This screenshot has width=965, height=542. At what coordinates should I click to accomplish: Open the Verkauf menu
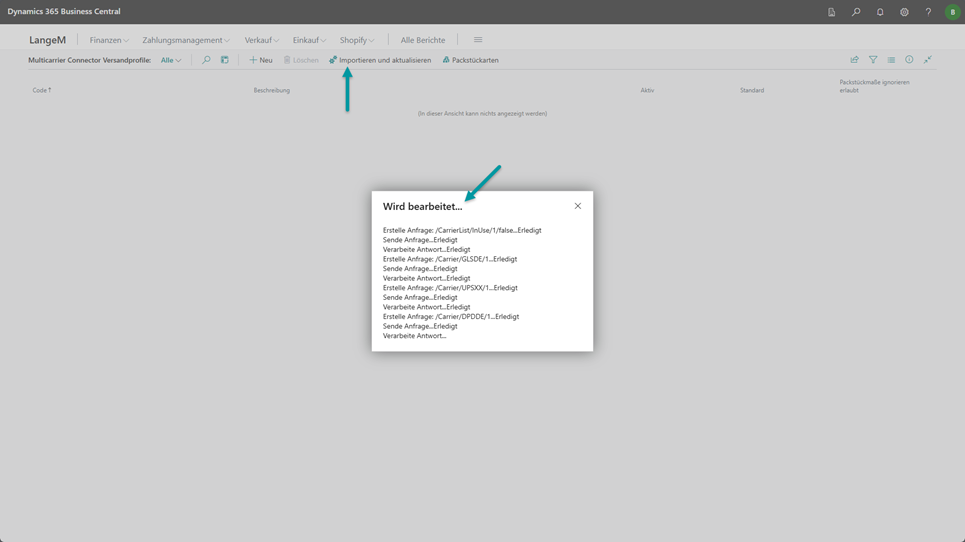261,40
